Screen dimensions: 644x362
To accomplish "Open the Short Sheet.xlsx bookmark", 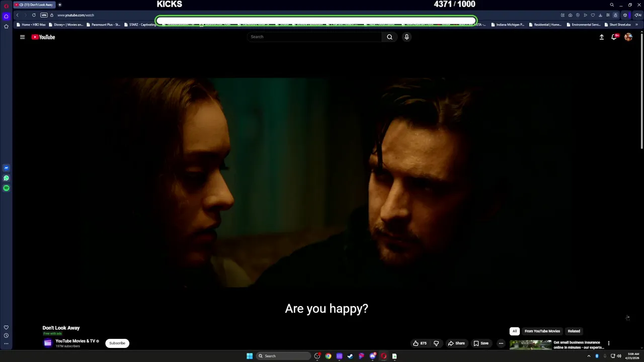I will tap(617, 25).
